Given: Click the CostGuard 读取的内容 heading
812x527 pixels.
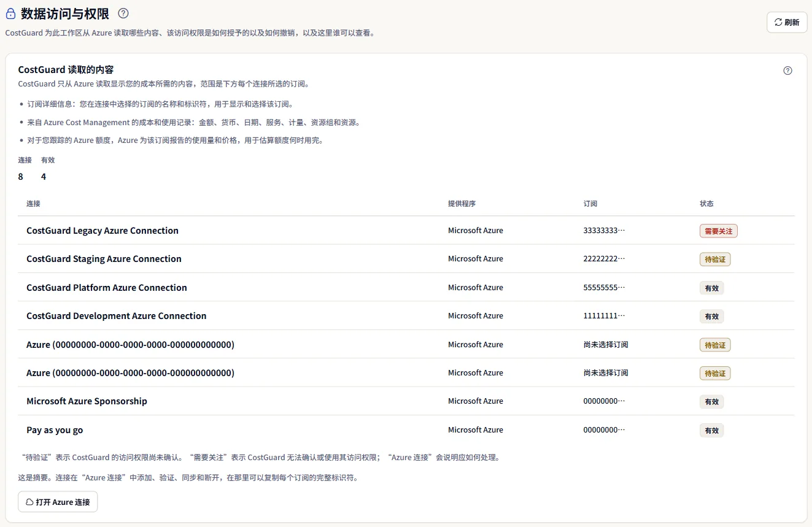Looking at the screenshot, I should [66, 70].
